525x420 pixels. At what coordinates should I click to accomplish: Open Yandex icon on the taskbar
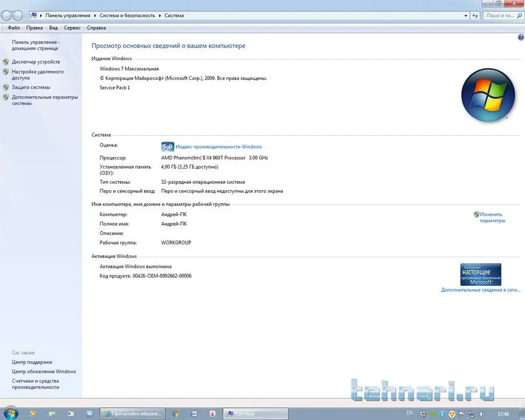[x=212, y=414]
